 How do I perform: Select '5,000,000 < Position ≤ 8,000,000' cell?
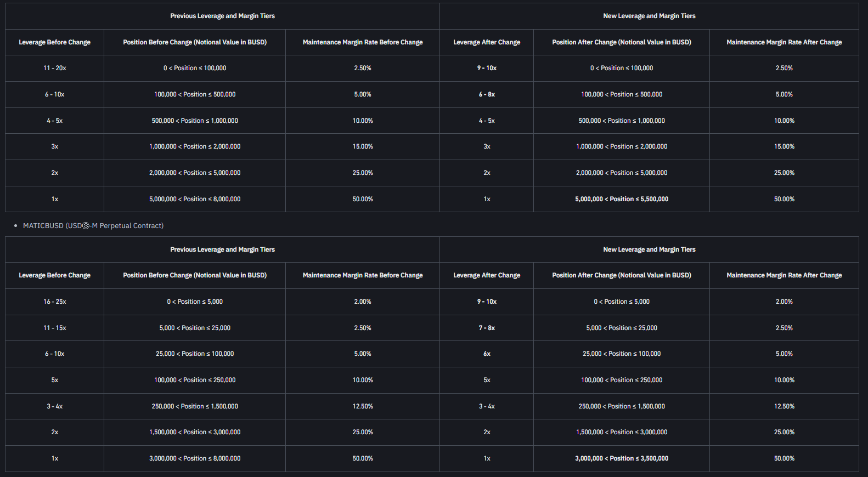[195, 199]
